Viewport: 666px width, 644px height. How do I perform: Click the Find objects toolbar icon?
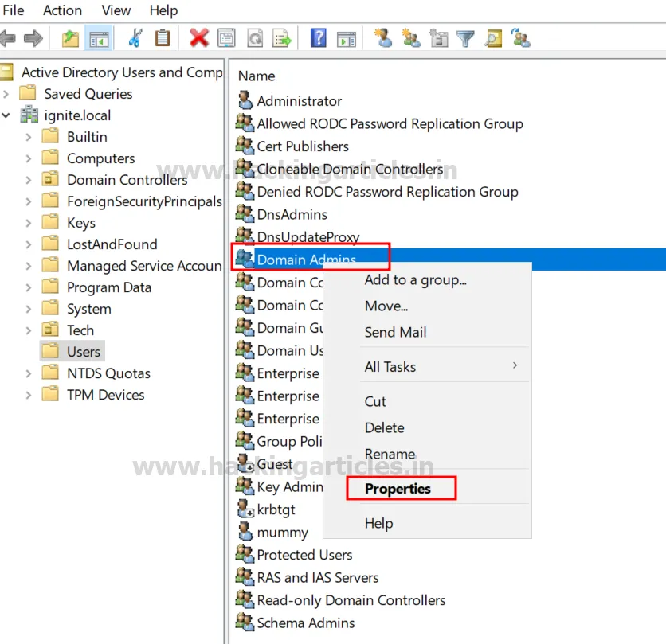click(493, 37)
